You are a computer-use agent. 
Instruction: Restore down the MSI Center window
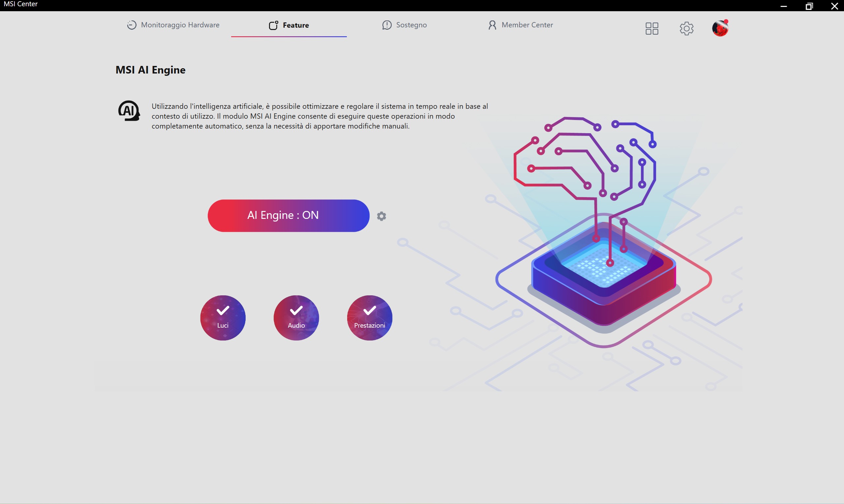click(x=809, y=6)
